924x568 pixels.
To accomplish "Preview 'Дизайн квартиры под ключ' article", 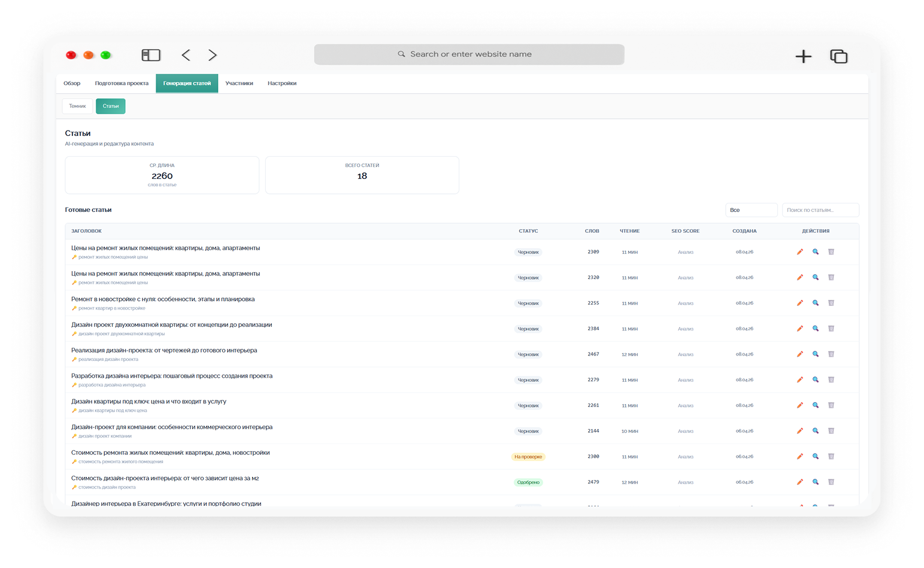I will [x=815, y=405].
